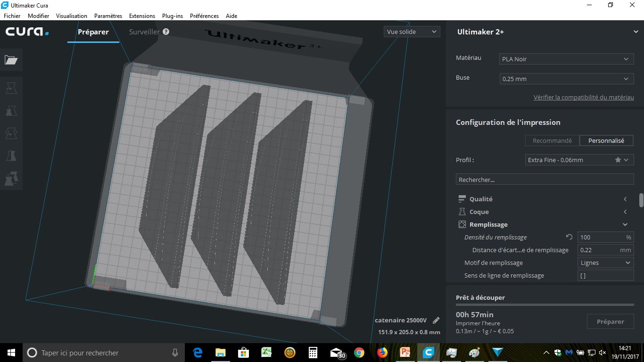Viewport: 644px width, 362px height.
Task: Select the Per Model Settings tool
Action: pyautogui.click(x=11, y=179)
